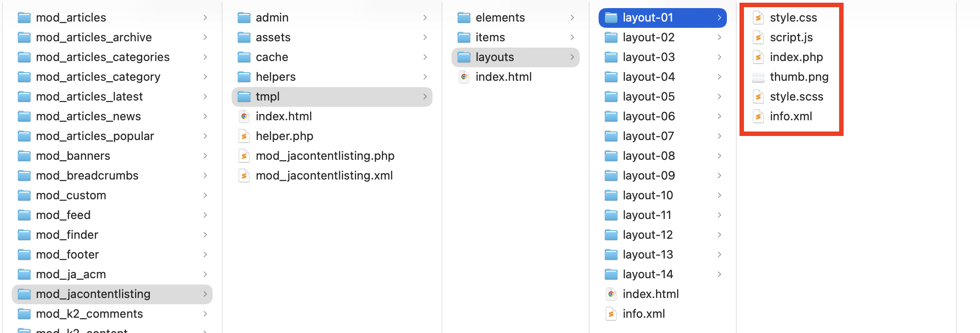Select the layout-11 folder name
980x333 pixels.
[647, 215]
